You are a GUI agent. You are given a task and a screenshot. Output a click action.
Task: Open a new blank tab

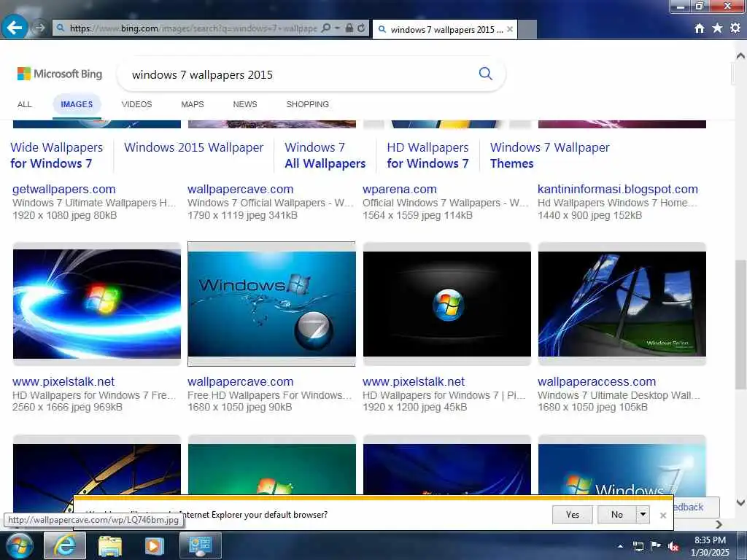pos(527,29)
